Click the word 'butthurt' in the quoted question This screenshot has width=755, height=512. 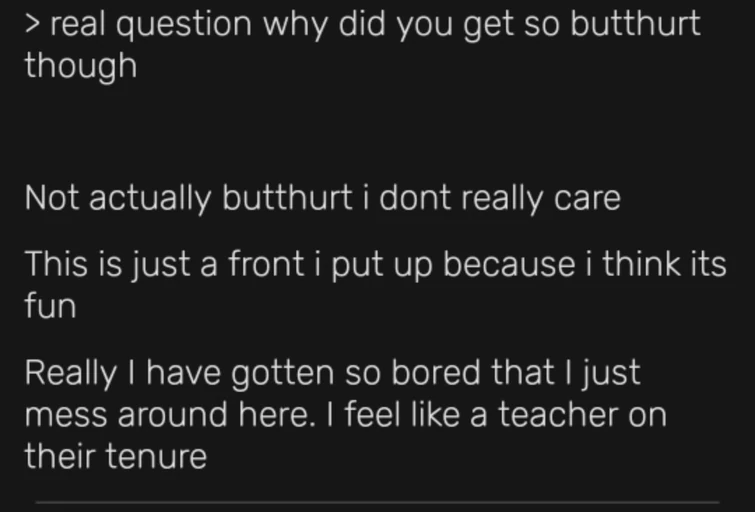coord(635,23)
